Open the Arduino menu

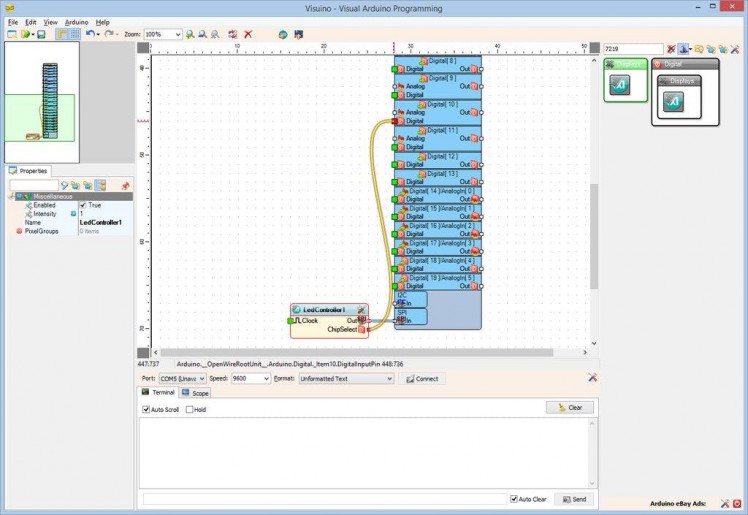(76, 21)
